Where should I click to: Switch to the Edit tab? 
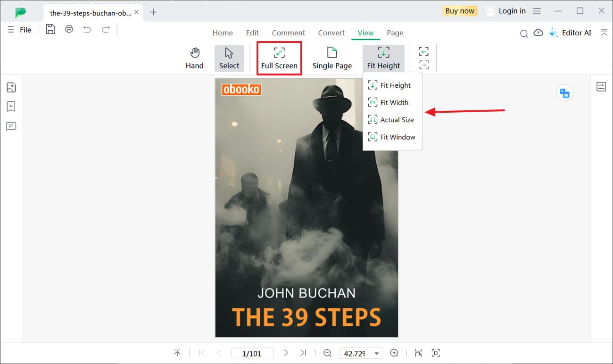click(x=252, y=33)
